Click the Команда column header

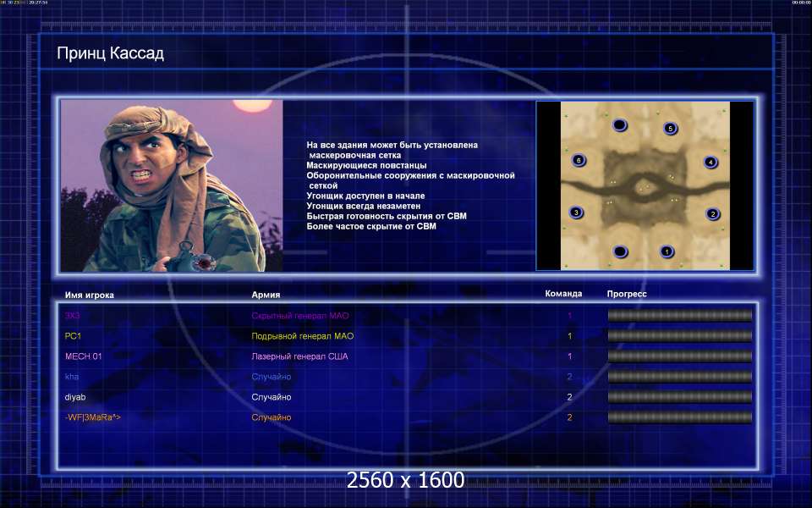563,294
